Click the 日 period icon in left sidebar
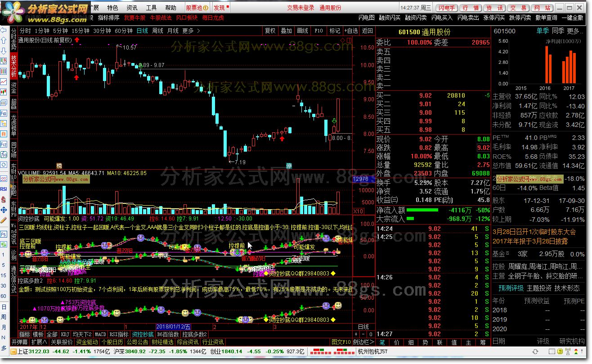 [x=4, y=307]
